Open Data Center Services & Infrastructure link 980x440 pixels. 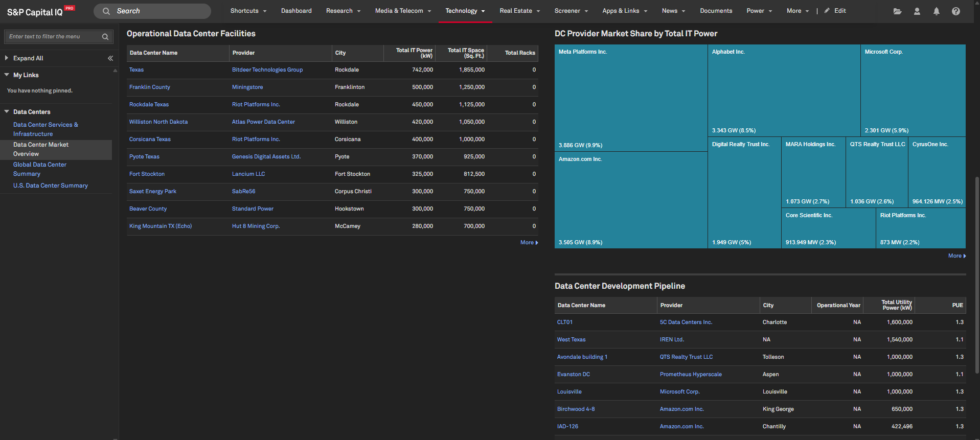46,129
